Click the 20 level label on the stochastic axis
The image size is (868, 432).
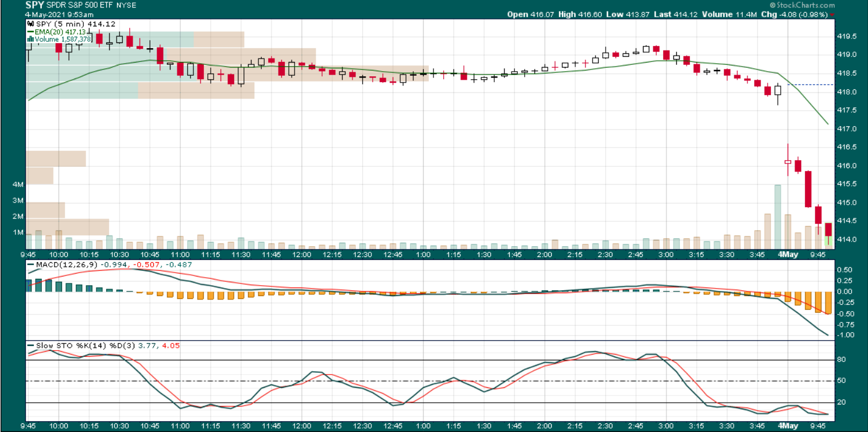click(x=842, y=403)
